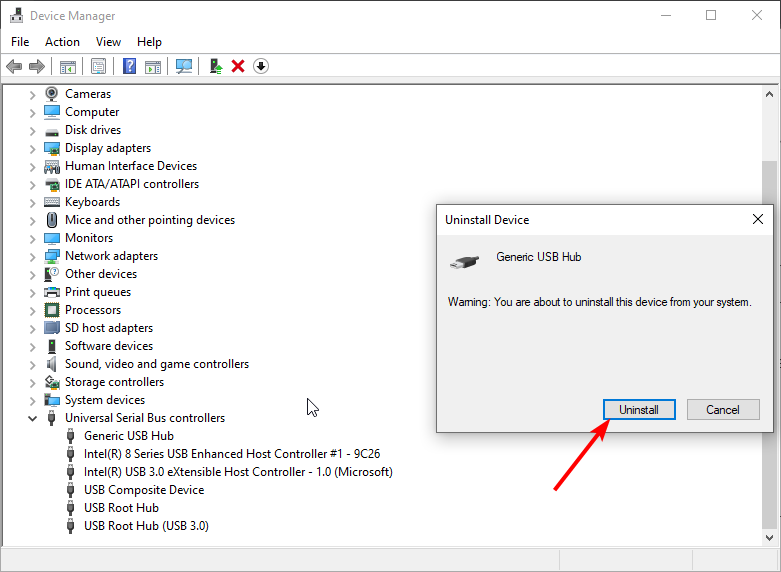Click the Device Manager title bar icon
The width and height of the screenshot is (781, 572).
pyautogui.click(x=16, y=16)
